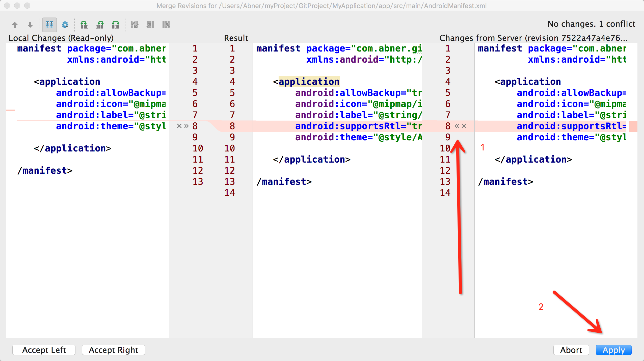Image resolution: width=644 pixels, height=361 pixels.
Task: Apply non-conflicting changes from left
Action: pyautogui.click(x=150, y=25)
